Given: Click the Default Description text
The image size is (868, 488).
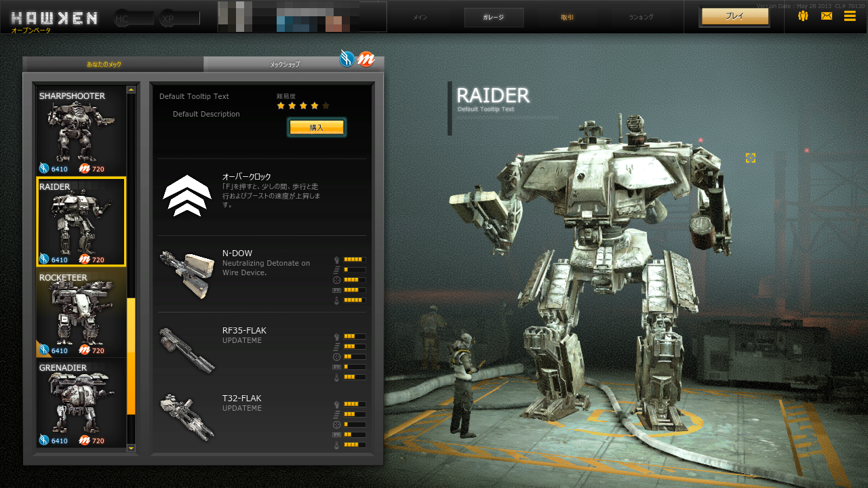Looking at the screenshot, I should coord(206,114).
